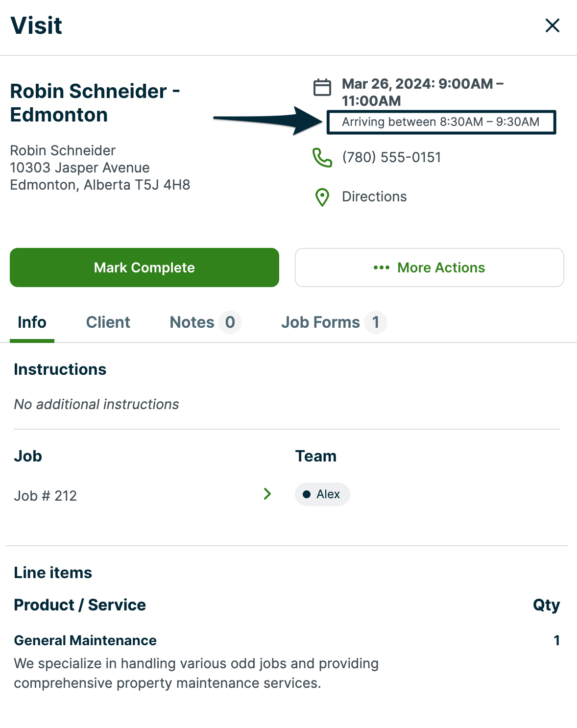Click the Job Forms count badge showing 1
Image resolution: width=577 pixels, height=728 pixels.
[376, 322]
